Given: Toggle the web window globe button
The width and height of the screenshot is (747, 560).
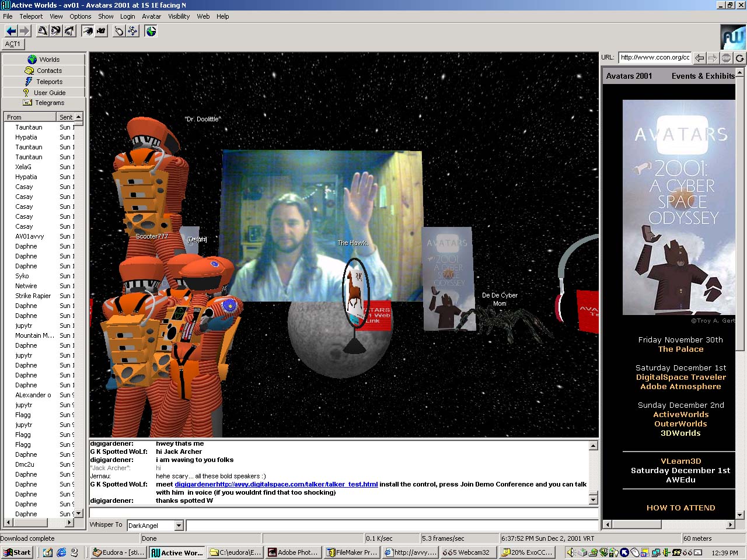Looking at the screenshot, I should (151, 31).
